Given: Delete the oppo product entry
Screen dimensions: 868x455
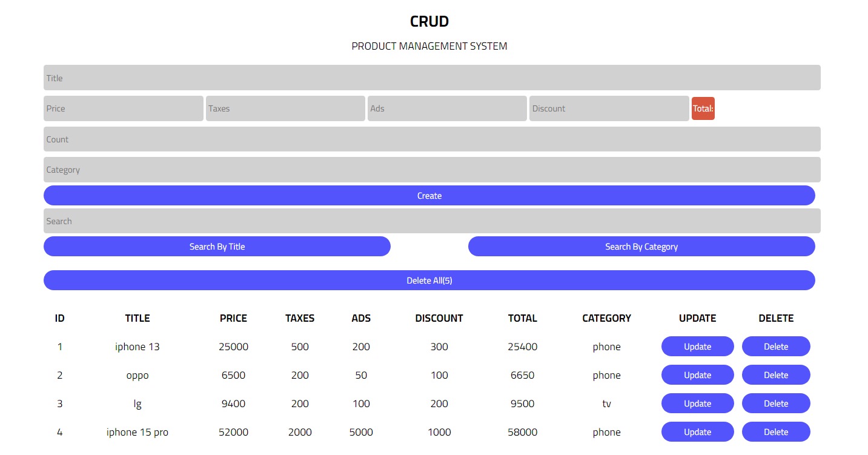Looking at the screenshot, I should 776,375.
